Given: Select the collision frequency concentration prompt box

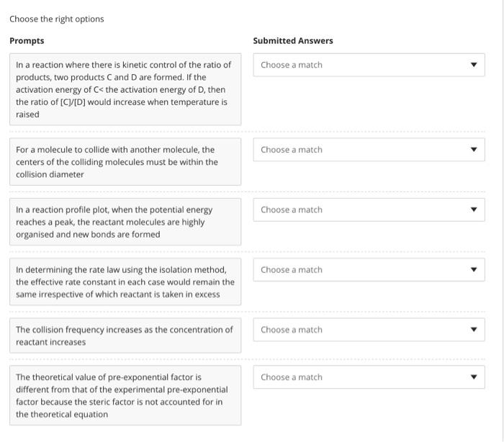Looking at the screenshot, I should click(x=125, y=335).
